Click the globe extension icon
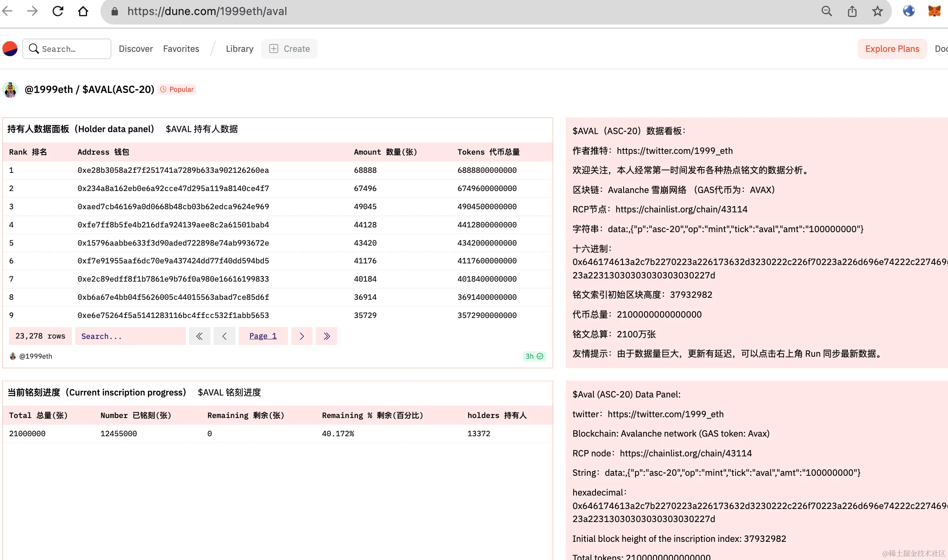The width and height of the screenshot is (948, 560). pyautogui.click(x=909, y=11)
